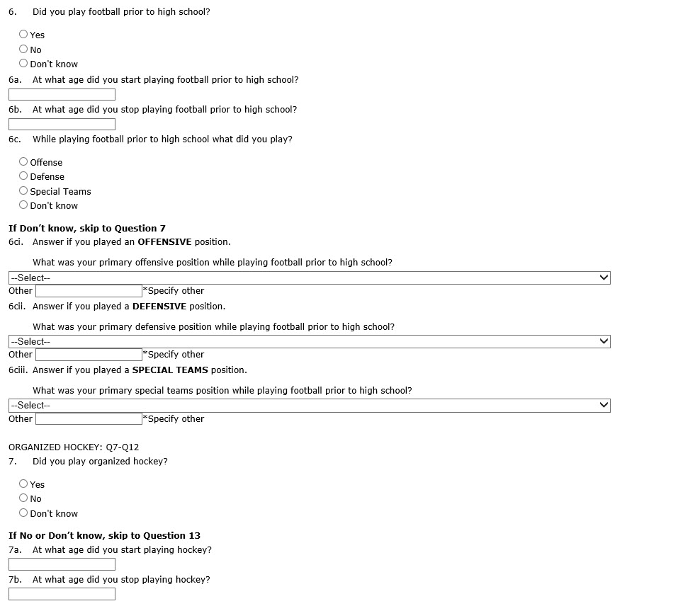Choose the Special Teams radio option

pyautogui.click(x=23, y=190)
